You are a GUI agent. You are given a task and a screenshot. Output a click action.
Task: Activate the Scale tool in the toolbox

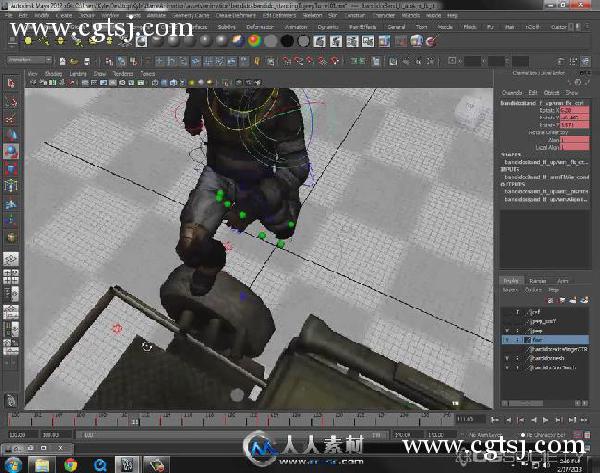[11, 169]
